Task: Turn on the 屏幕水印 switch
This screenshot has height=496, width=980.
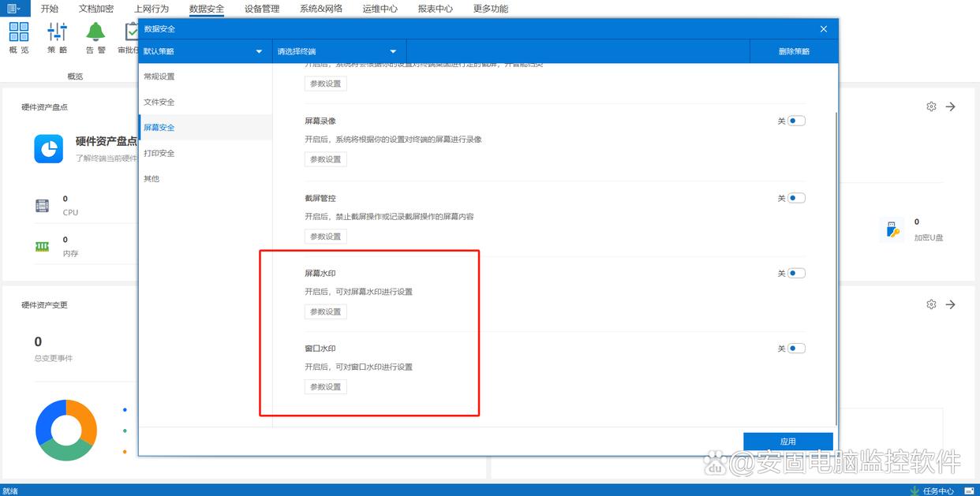Action: click(x=796, y=273)
